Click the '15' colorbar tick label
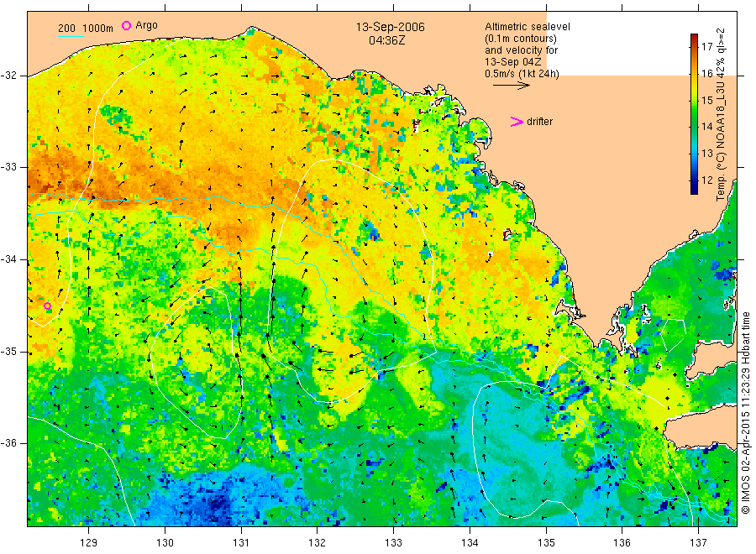 tap(706, 100)
